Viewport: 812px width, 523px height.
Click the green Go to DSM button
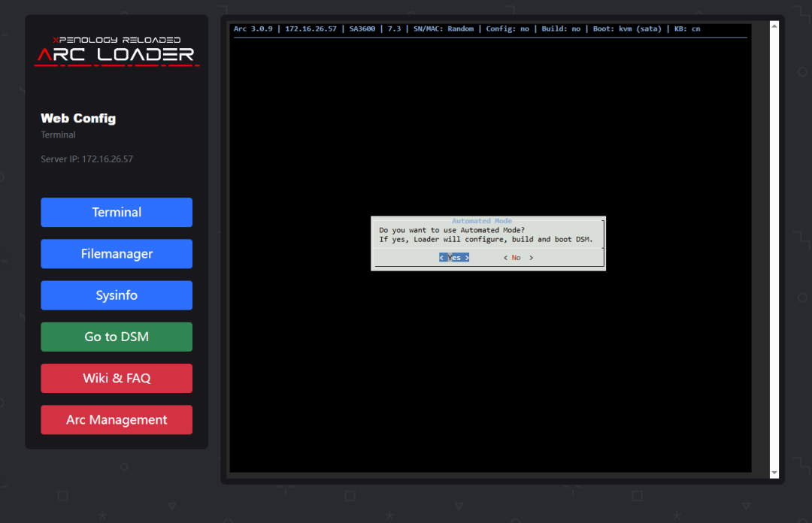point(117,337)
